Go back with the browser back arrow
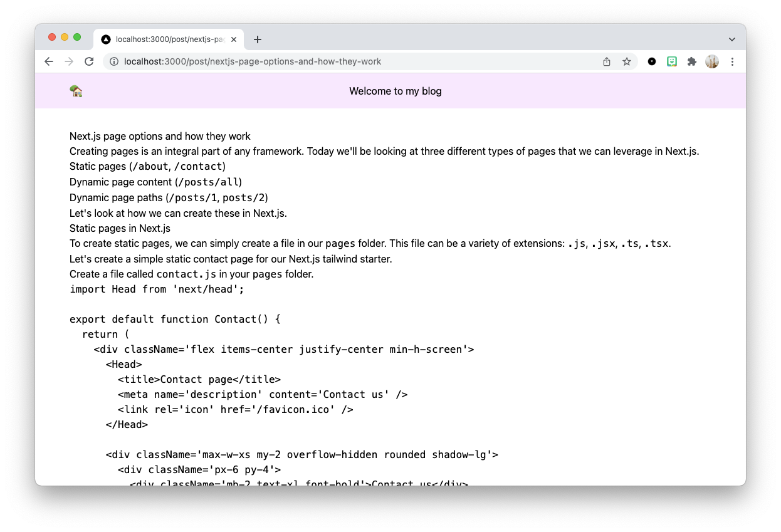The image size is (781, 532). 49,61
